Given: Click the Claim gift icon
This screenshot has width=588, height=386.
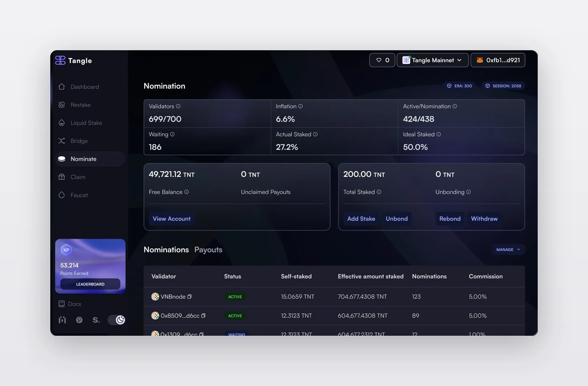Looking at the screenshot, I should (x=61, y=177).
